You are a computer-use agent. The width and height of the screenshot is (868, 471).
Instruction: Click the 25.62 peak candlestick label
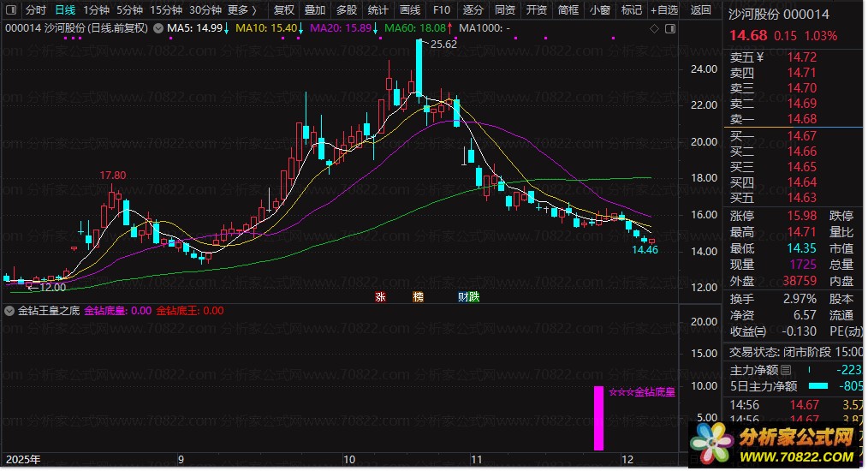click(443, 45)
